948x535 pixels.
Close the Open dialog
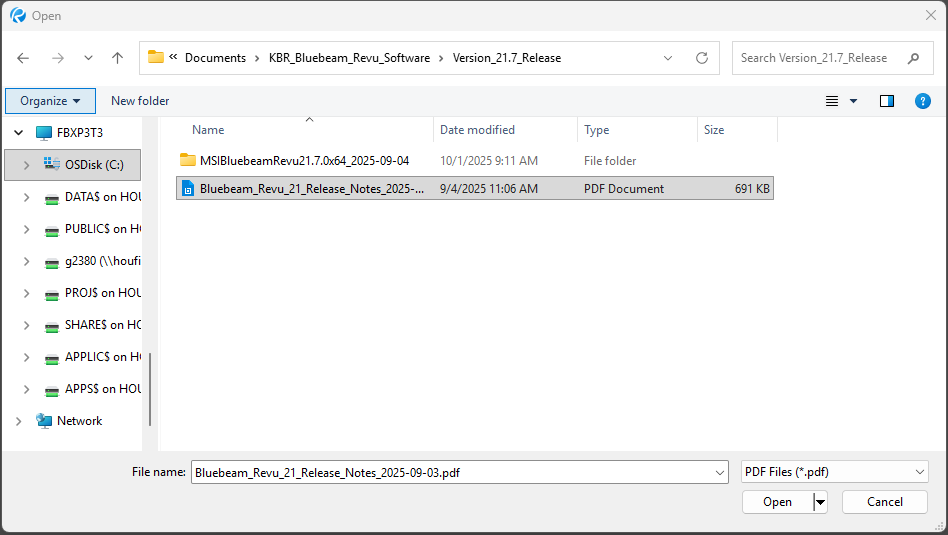[930, 15]
